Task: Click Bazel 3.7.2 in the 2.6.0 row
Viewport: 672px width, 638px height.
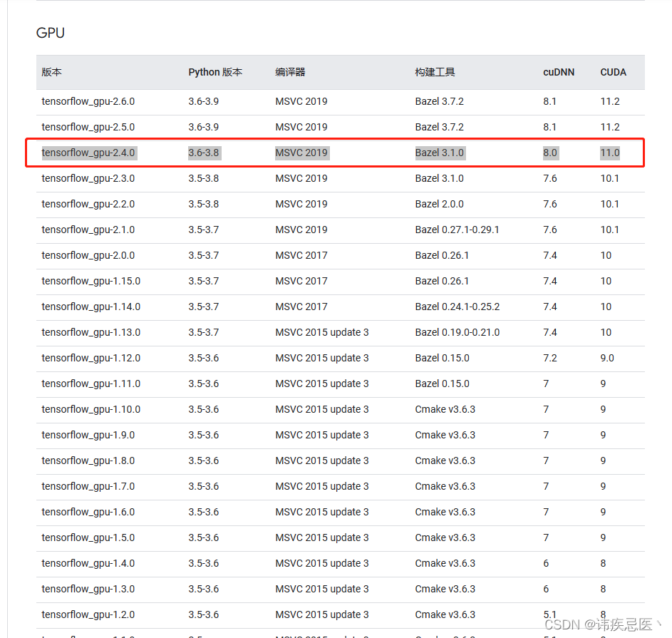Action: point(439,102)
